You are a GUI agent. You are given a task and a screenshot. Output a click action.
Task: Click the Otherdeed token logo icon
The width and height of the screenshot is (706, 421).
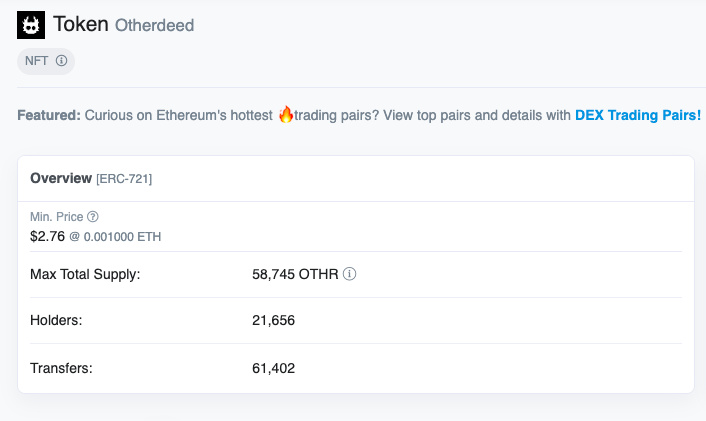[x=31, y=25]
